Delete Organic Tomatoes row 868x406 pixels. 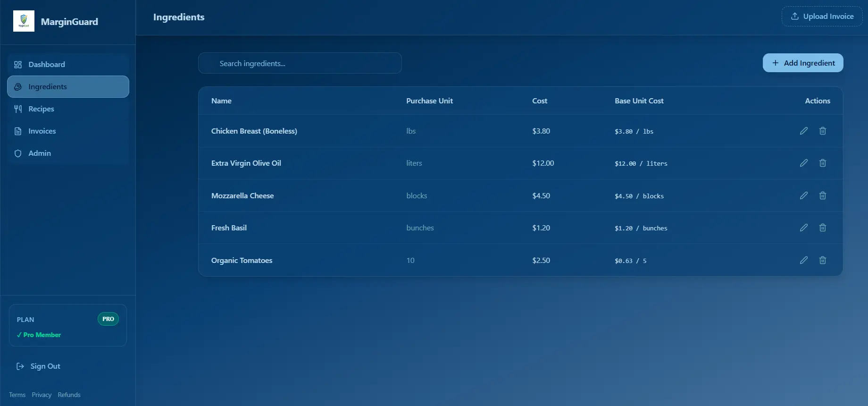pyautogui.click(x=823, y=260)
